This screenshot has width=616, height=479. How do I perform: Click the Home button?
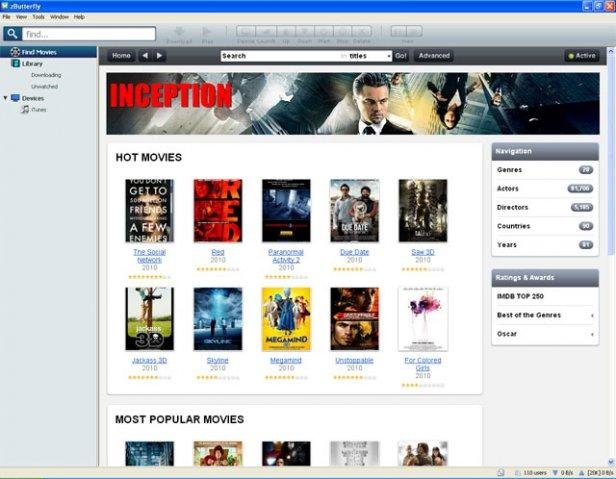[121, 56]
